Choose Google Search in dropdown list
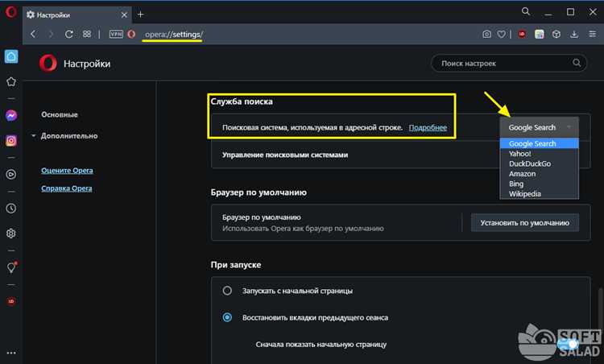This screenshot has width=604, height=364. point(539,143)
